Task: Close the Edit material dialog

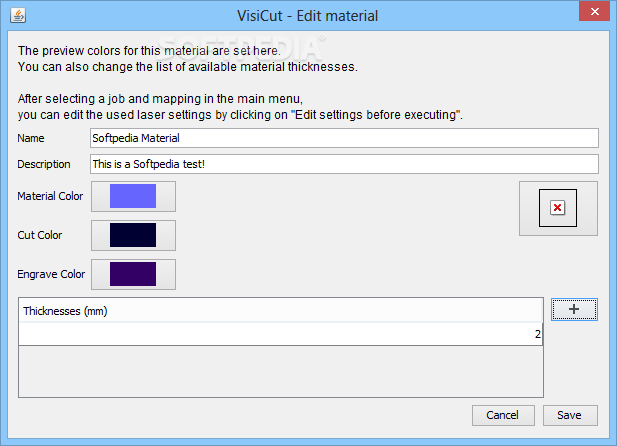Action: tap(594, 11)
